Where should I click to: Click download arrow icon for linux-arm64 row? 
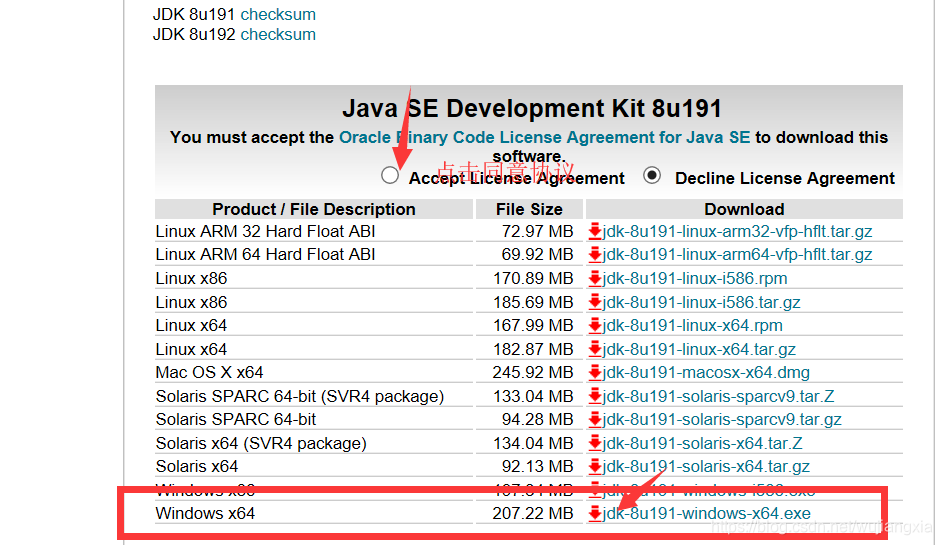[x=595, y=255]
